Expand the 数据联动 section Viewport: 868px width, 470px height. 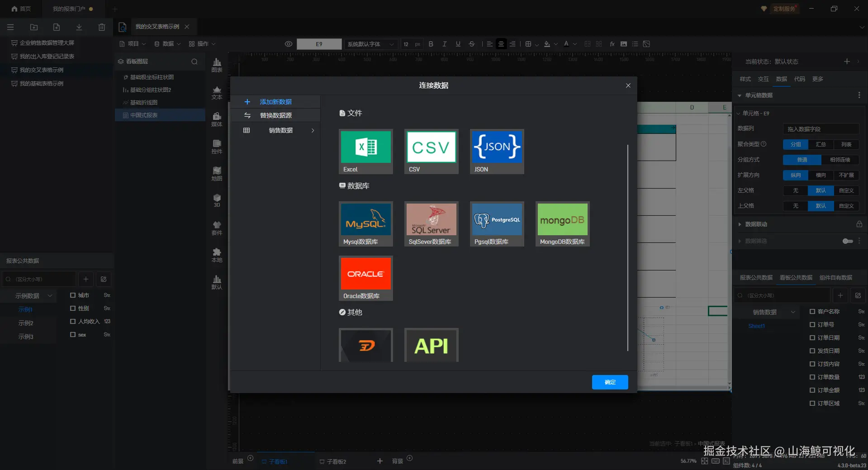tap(740, 224)
